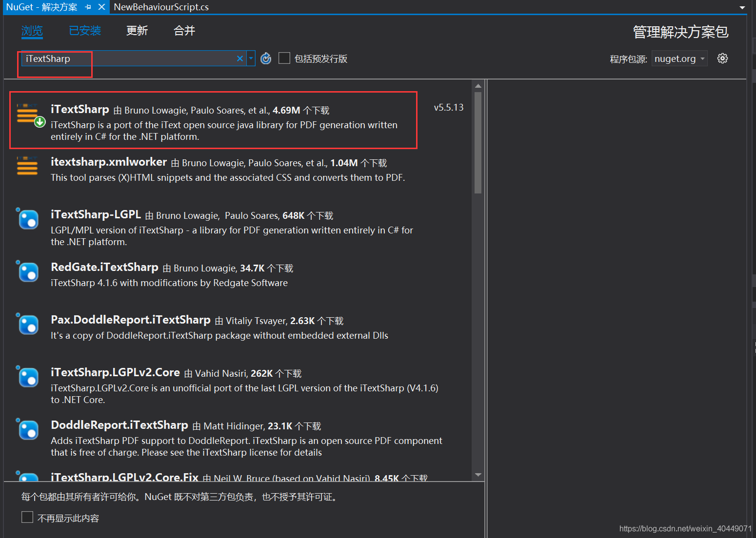Screen dimensions: 756x538
Task: Click the RedGate.iTextSharp package icon
Action: [27, 271]
